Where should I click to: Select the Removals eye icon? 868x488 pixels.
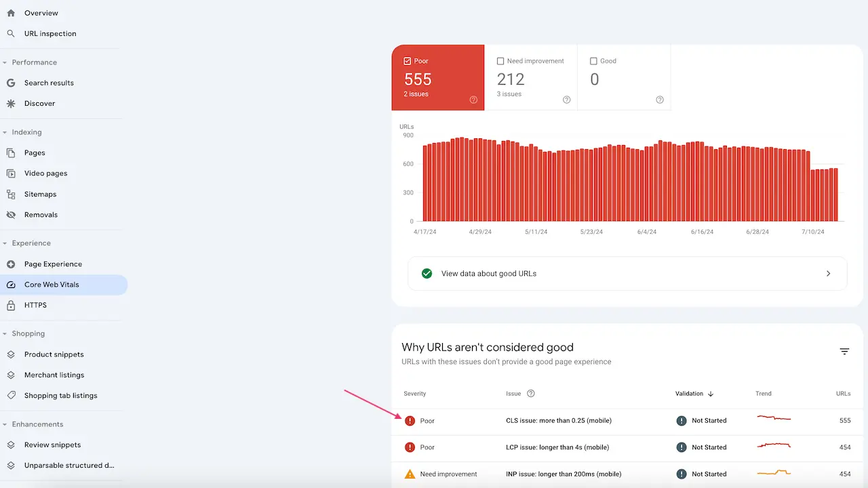click(x=11, y=214)
